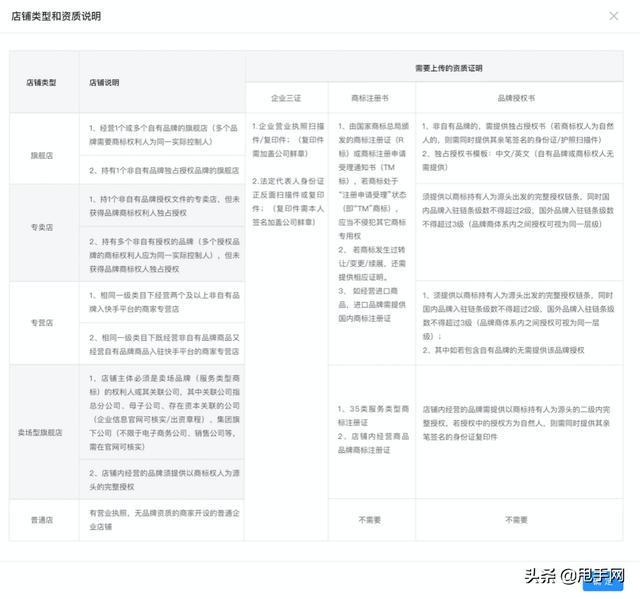Click the 法定代表人身份证正反面扫描件 requirement
The height and width of the screenshot is (599, 640).
pyautogui.click(x=288, y=202)
